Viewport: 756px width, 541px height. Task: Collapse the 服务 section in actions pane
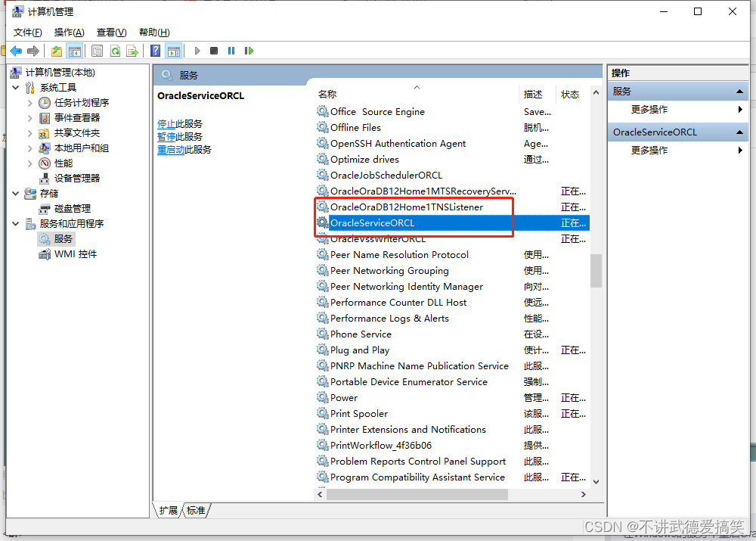[x=739, y=92]
